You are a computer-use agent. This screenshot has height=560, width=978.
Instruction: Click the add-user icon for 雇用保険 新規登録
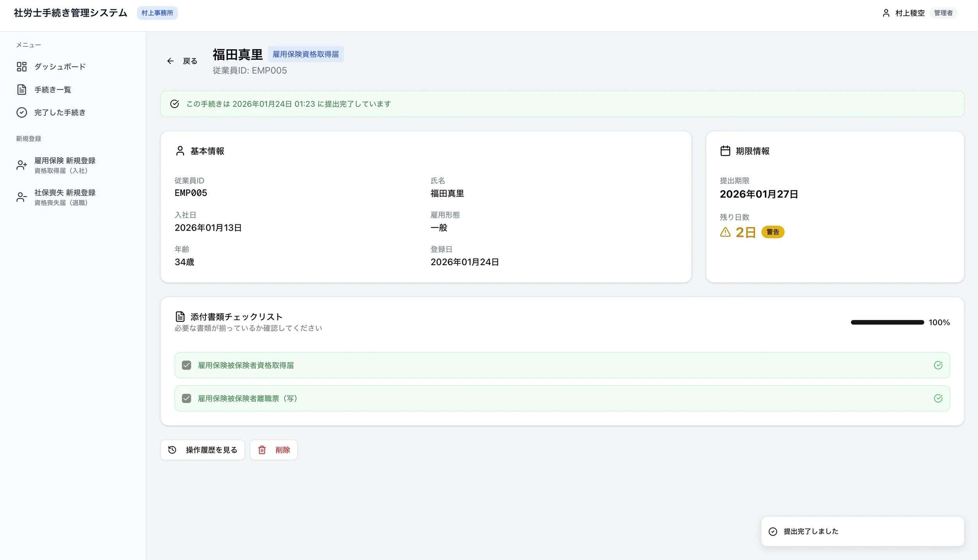[x=22, y=165]
